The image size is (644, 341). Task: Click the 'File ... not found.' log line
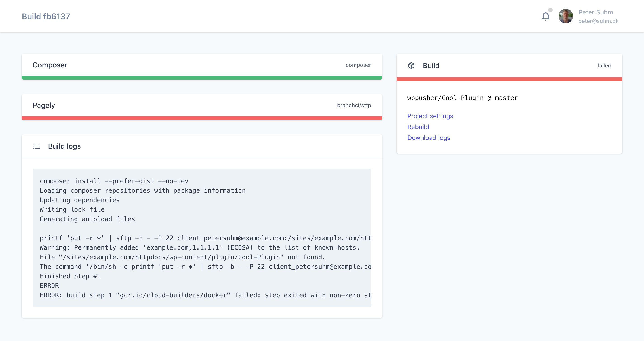pos(182,257)
